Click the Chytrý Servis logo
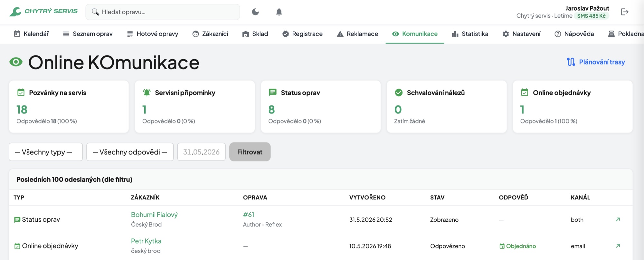The height and width of the screenshot is (260, 644). tap(43, 12)
